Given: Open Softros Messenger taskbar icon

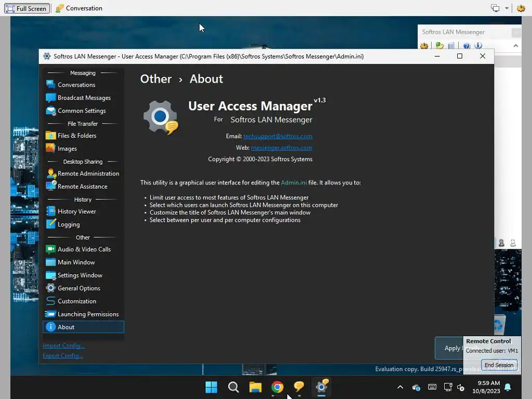Looking at the screenshot, I should click(x=299, y=387).
